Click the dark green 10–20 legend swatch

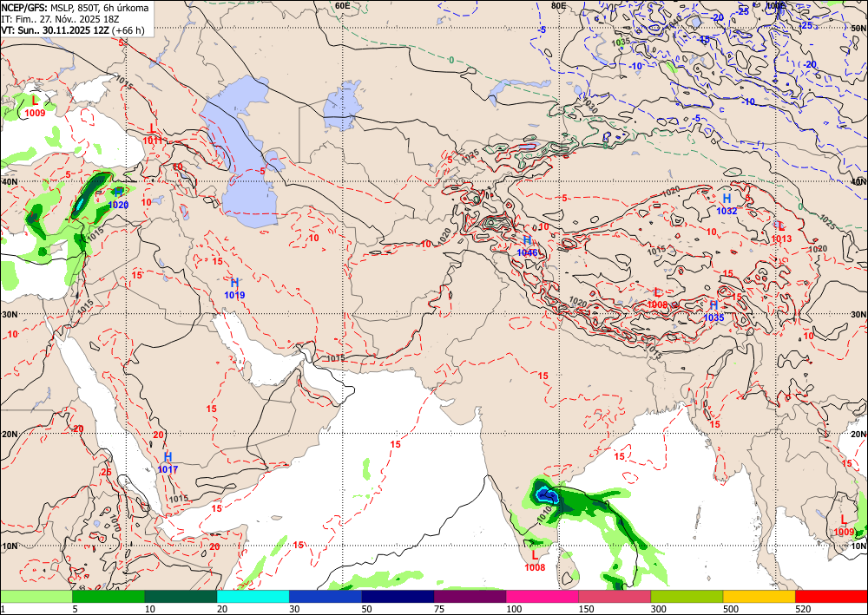(x=181, y=597)
